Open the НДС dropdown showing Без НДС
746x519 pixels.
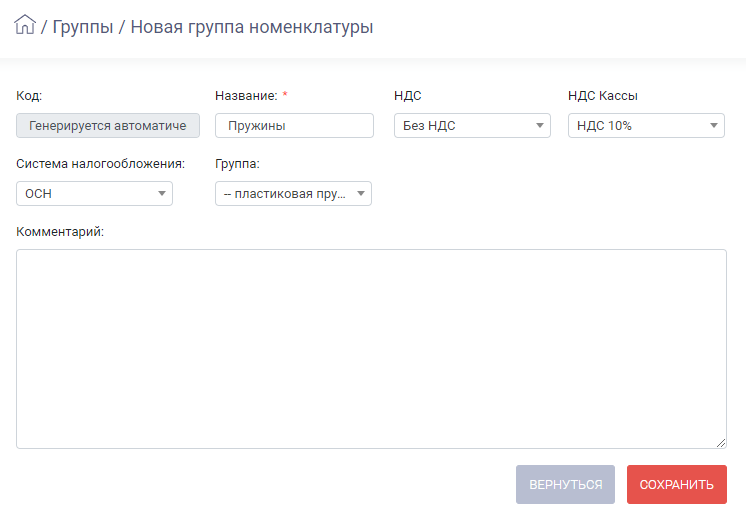coord(472,126)
